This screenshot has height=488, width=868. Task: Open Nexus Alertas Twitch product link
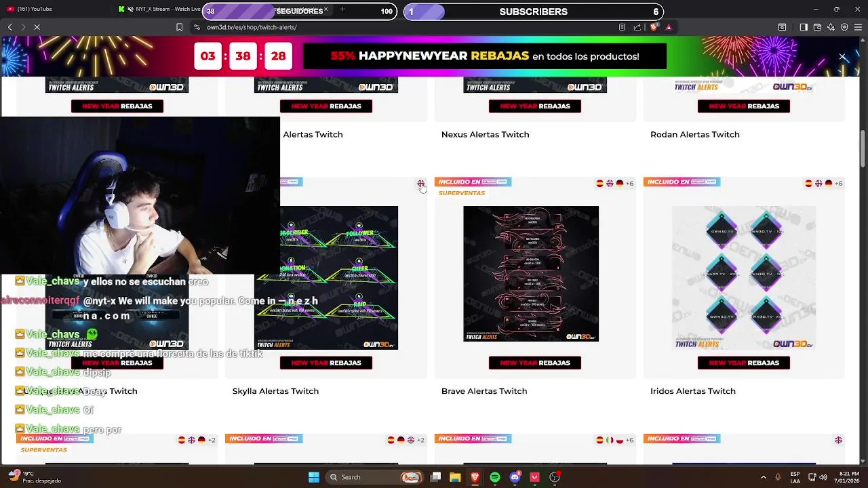486,134
